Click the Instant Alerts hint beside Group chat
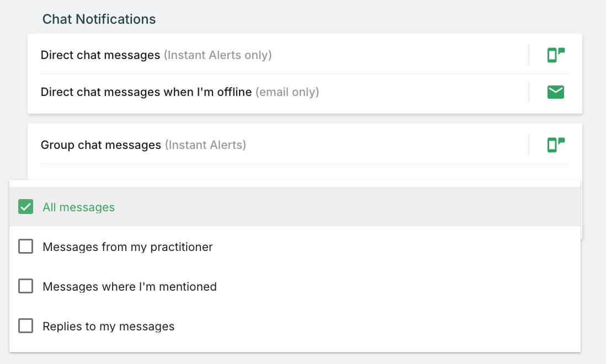 click(205, 145)
